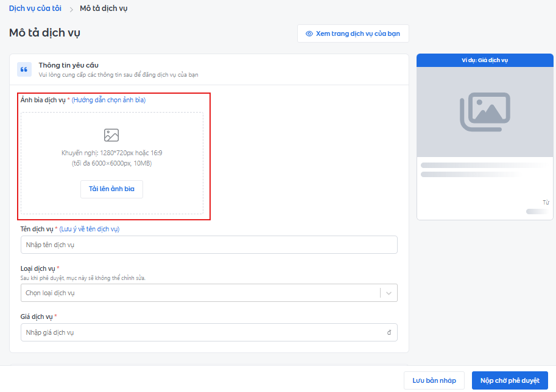Click the Thông tin yêu cầu section title
The width and height of the screenshot is (556, 392).
click(x=68, y=65)
